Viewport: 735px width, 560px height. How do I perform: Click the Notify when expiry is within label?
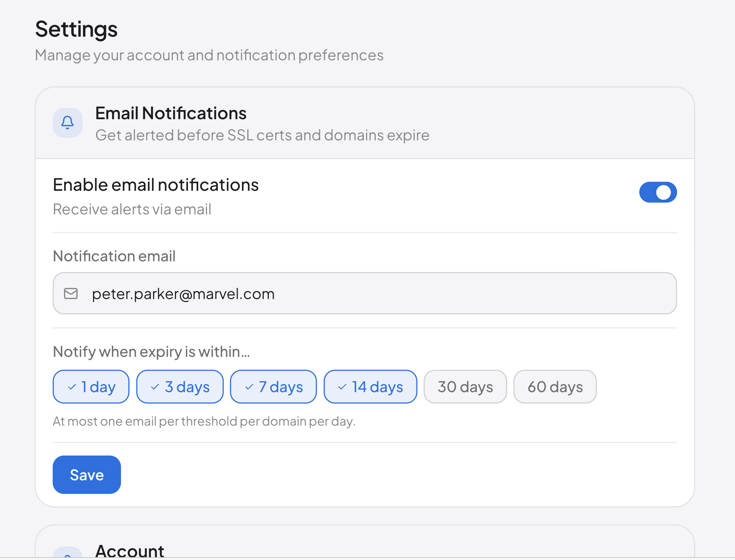pyautogui.click(x=151, y=352)
